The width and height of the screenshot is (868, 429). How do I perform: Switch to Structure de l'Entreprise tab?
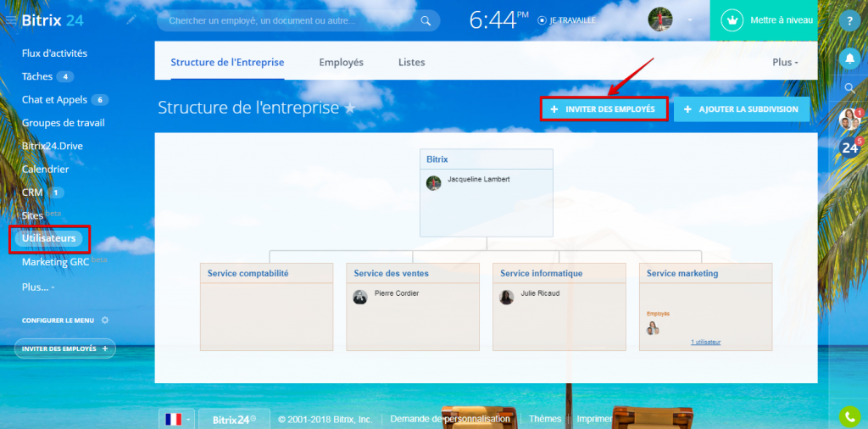tap(227, 62)
